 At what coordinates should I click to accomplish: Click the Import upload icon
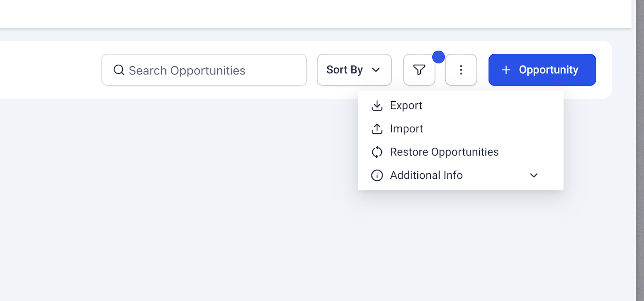[377, 129]
